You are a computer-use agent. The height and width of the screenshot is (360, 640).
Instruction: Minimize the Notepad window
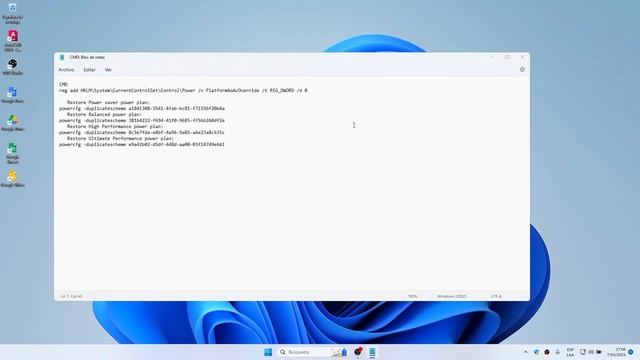(x=492, y=57)
